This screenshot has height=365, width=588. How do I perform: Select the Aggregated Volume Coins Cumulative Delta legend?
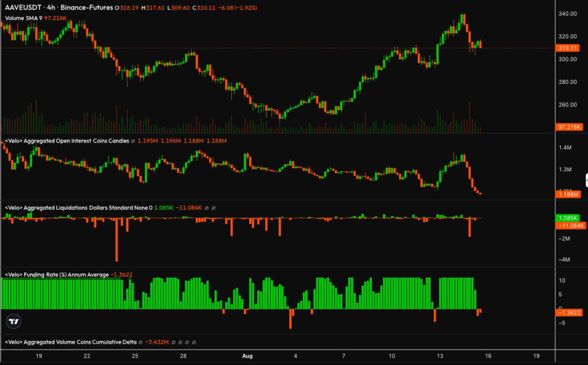pyautogui.click(x=71, y=343)
